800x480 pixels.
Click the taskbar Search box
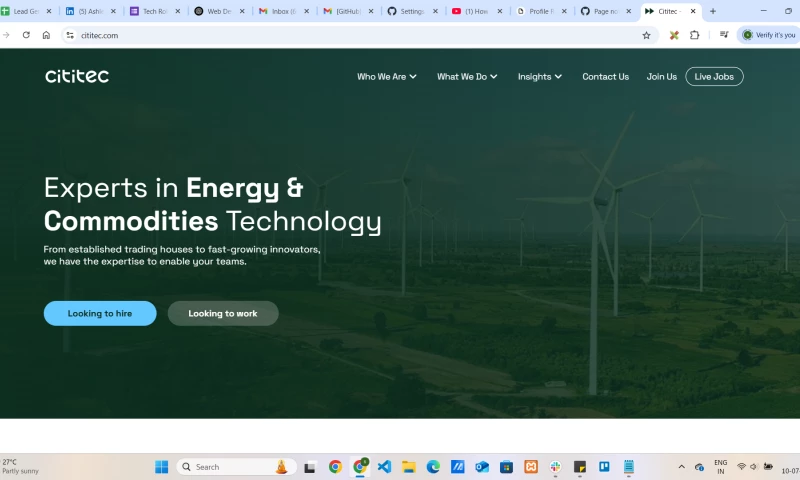[236, 467]
